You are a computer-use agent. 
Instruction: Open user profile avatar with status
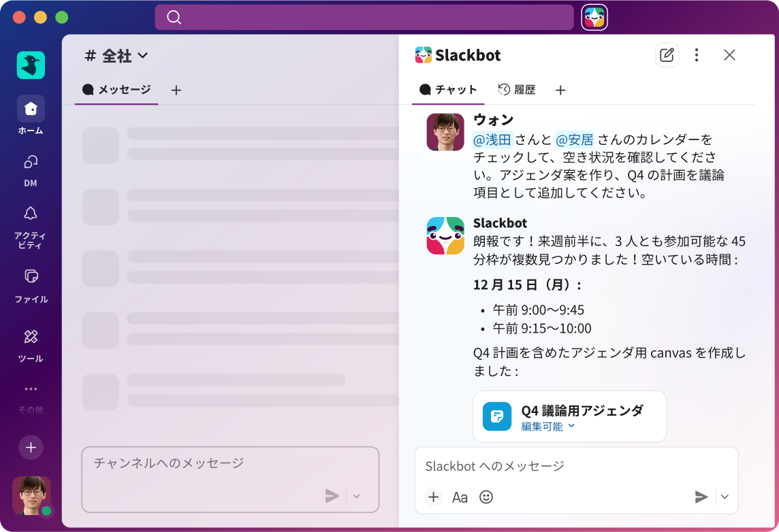coord(32,496)
